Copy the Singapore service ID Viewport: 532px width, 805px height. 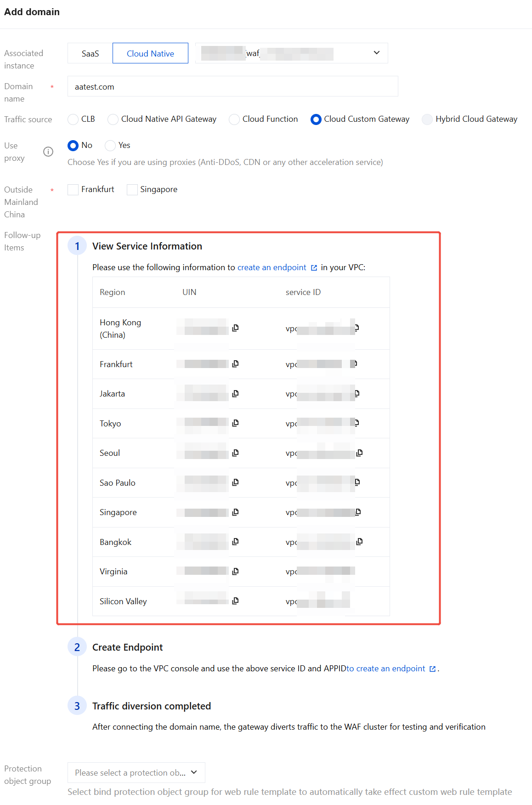(358, 512)
